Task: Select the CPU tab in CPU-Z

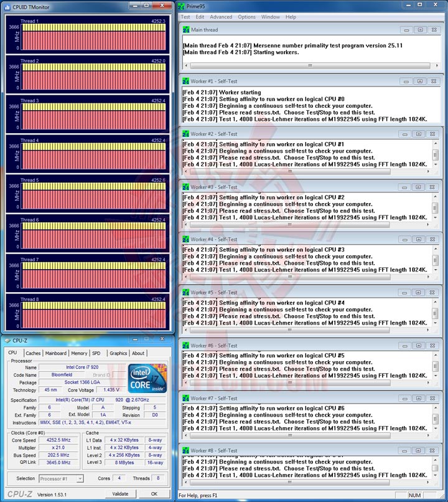Action: (x=13, y=353)
